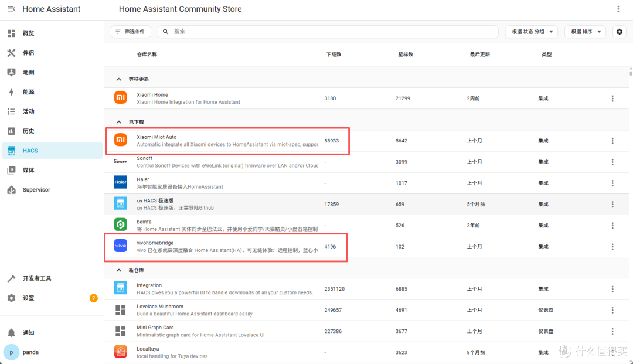Open the settings notification badge 2
Screen dimensions: 633x364
93,298
